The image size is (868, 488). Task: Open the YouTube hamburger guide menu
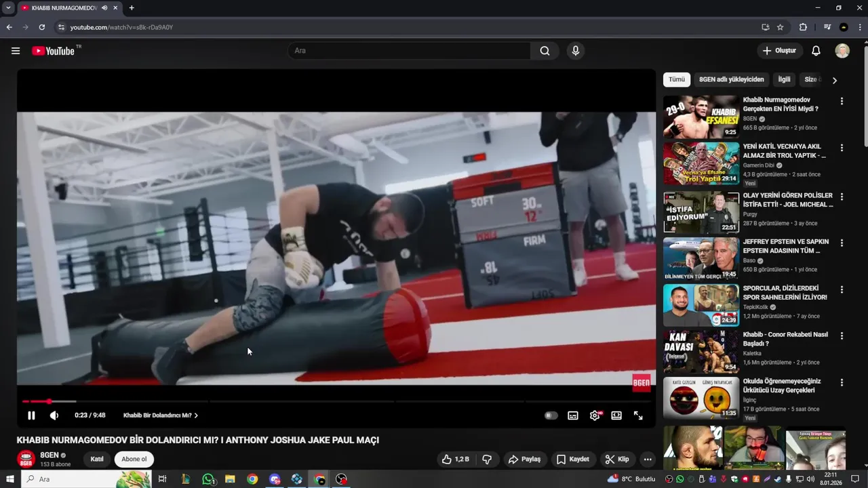coord(16,51)
